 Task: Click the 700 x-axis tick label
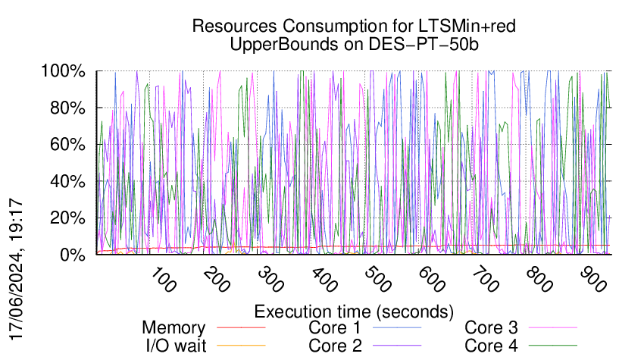click(486, 280)
